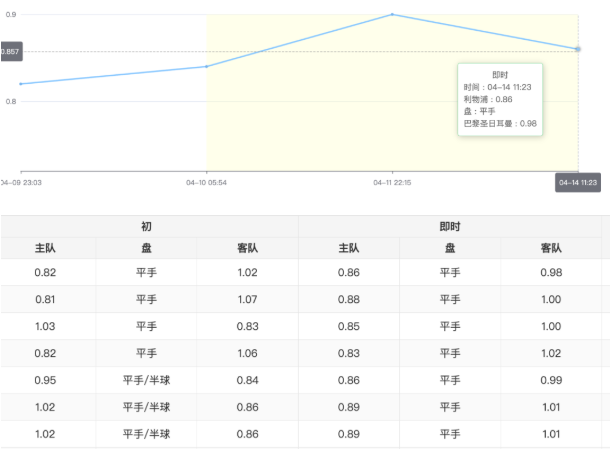Screen dimensions: 610x449
Task: Click the 初 group column header
Action: point(147,227)
